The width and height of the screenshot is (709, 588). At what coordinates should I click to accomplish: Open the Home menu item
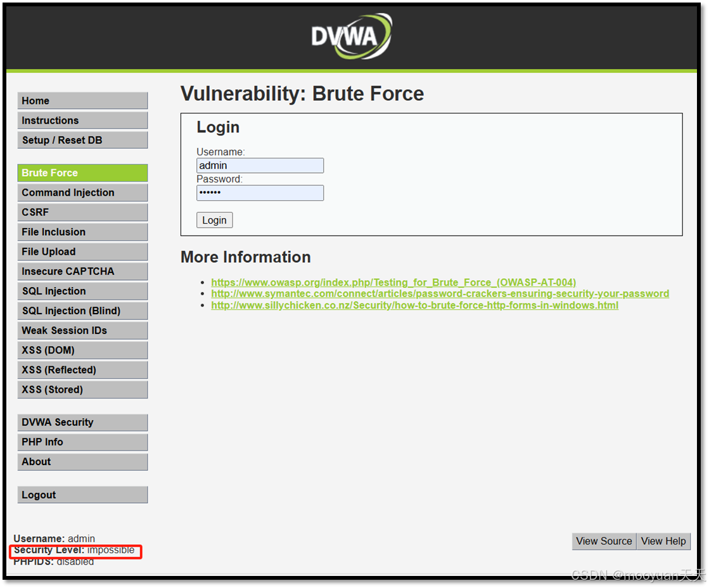click(83, 100)
